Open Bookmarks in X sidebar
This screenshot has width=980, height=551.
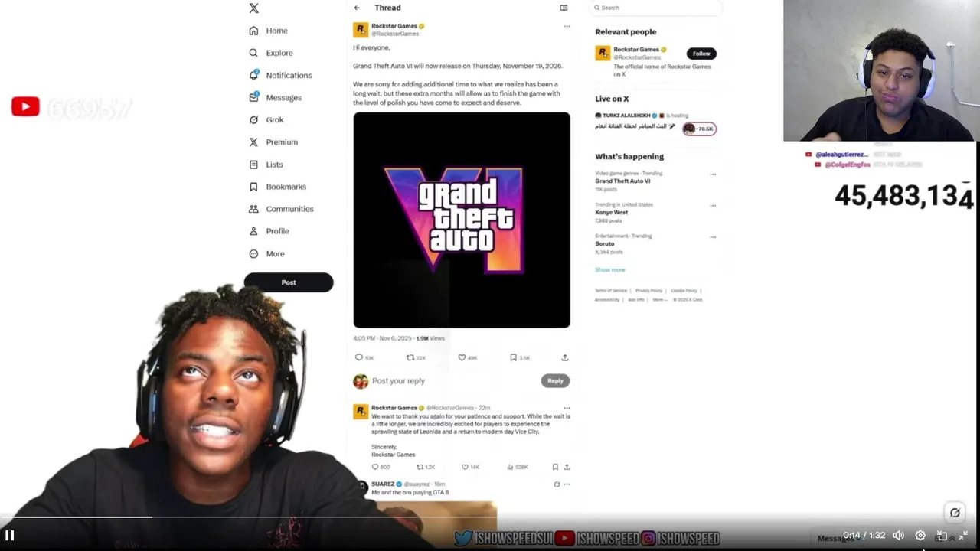pyautogui.click(x=277, y=187)
